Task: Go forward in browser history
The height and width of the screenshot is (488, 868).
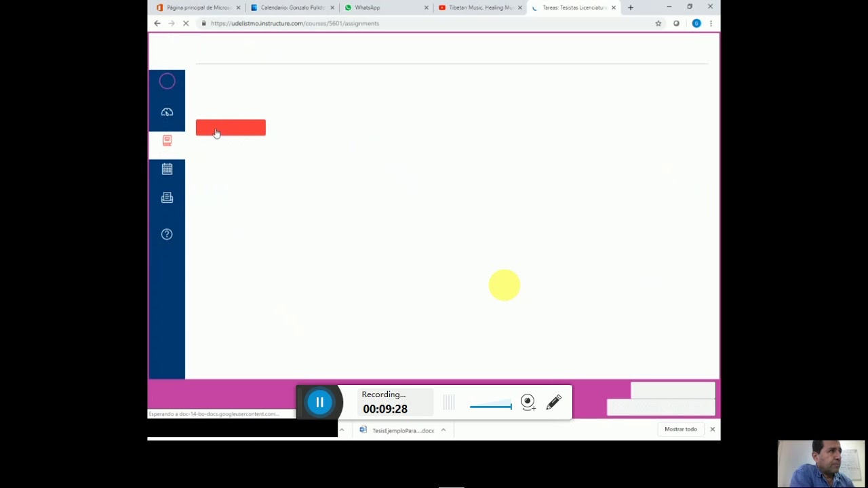Action: [x=172, y=23]
